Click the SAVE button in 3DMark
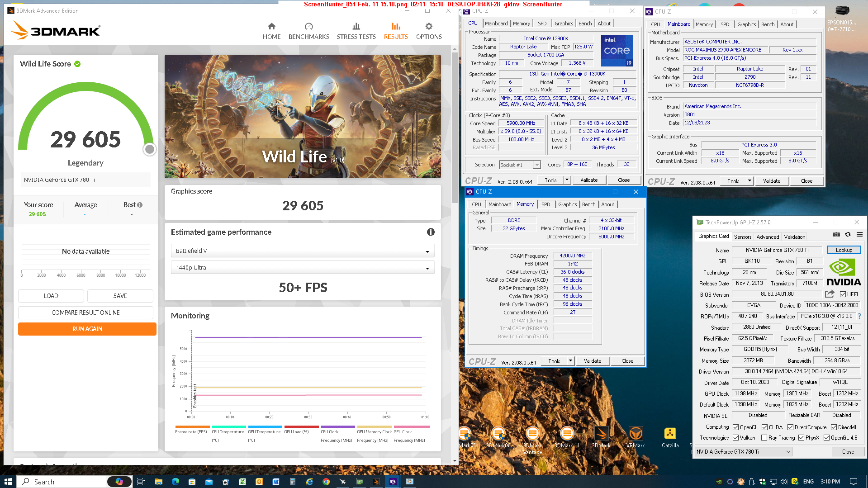The width and height of the screenshot is (868, 488). [120, 296]
